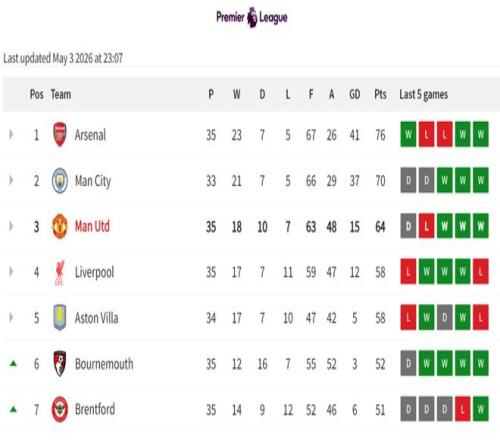Expand the Liverpool row chevron
The image size is (500, 440).
click(11, 272)
